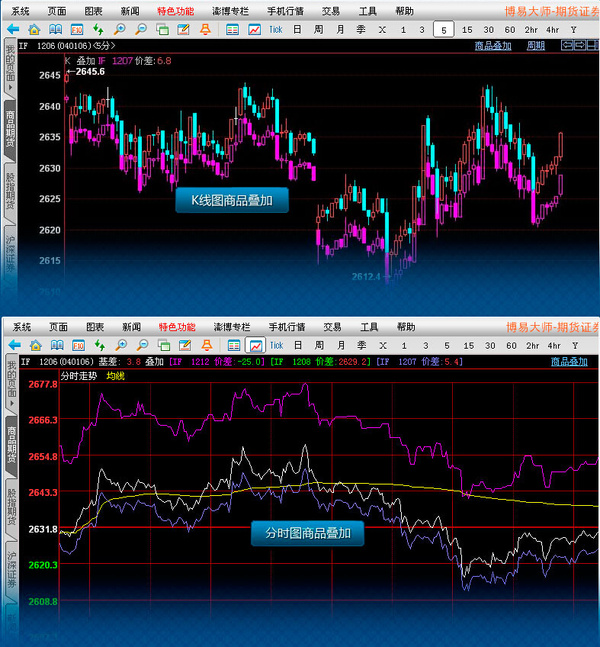Switch to the 15-minute period in the top toolbar
Screen dimensions: 600x647
point(467,30)
